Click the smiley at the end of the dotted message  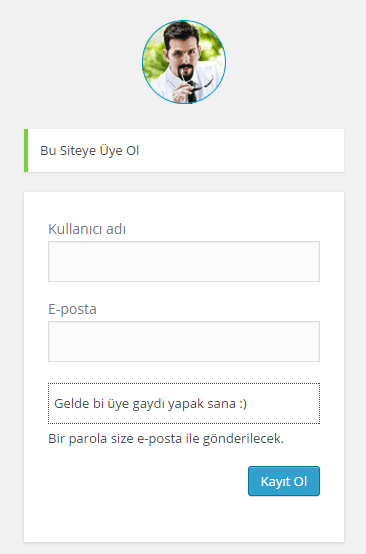point(243,403)
